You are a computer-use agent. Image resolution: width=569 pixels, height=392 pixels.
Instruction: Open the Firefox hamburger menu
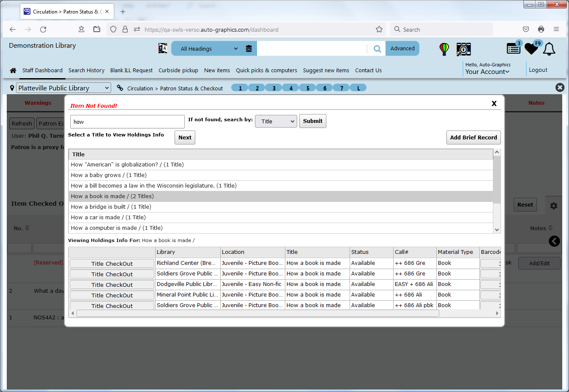tap(556, 30)
